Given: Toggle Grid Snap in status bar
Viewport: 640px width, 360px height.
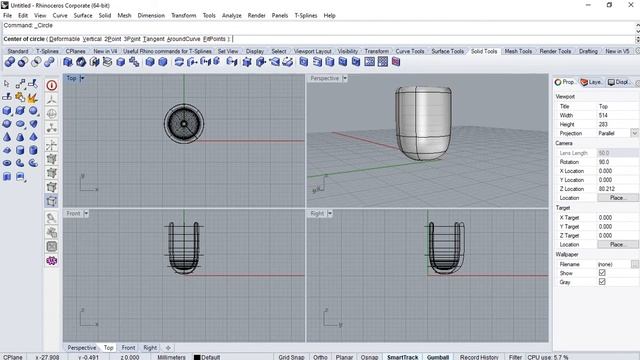Looking at the screenshot, I should click(291, 357).
